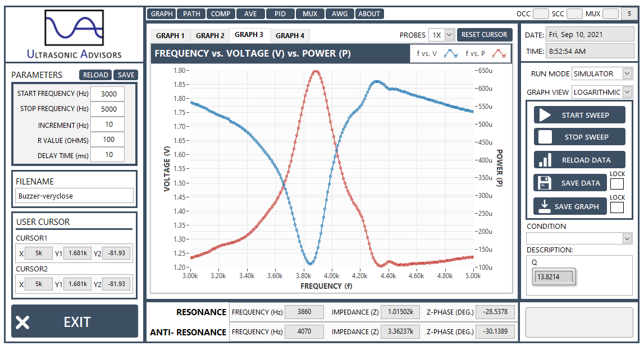The image size is (644, 346).
Task: Toggle the SCC indicator box
Action: [574, 13]
